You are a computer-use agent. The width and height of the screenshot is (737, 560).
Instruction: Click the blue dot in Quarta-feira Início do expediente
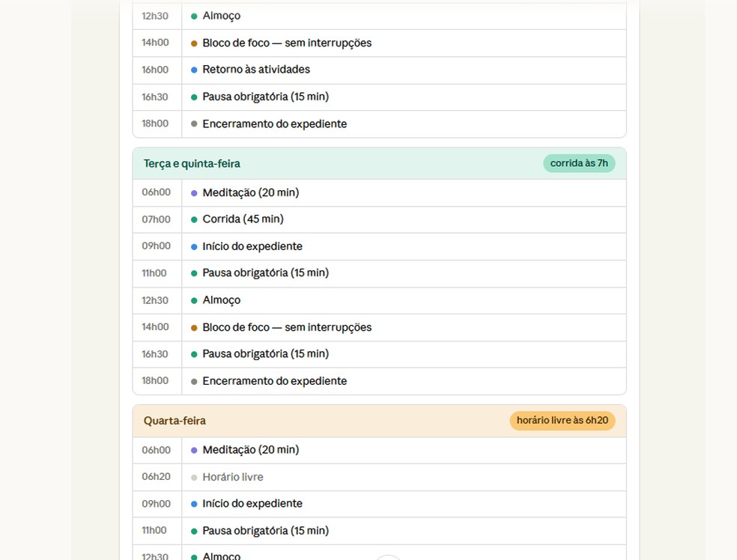pos(194,504)
